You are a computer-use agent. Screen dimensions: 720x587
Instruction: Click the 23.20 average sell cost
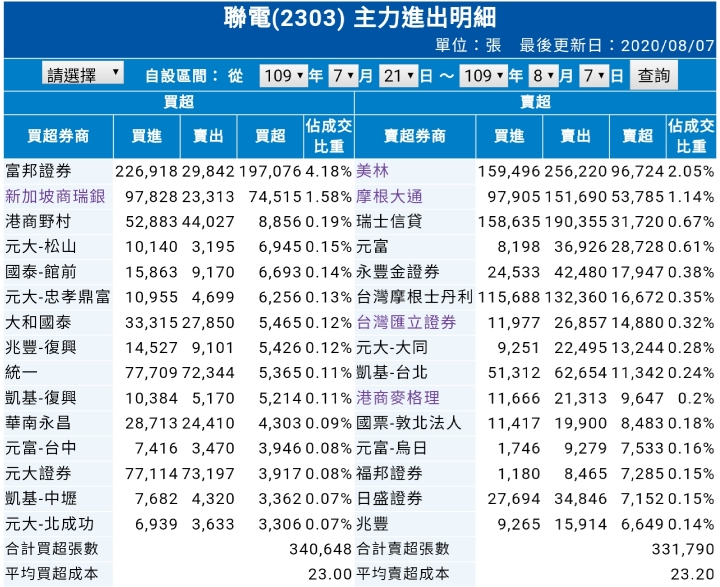[692, 574]
